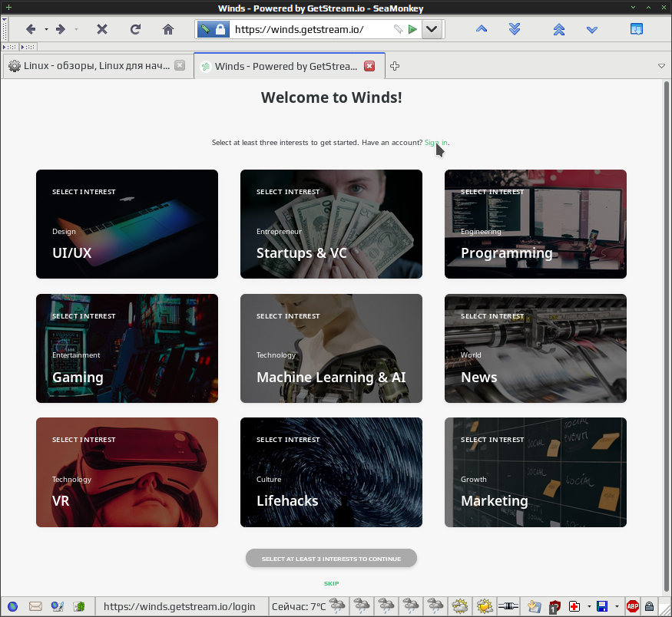Go back using the Back arrow
The image size is (672, 617).
(x=31, y=29)
